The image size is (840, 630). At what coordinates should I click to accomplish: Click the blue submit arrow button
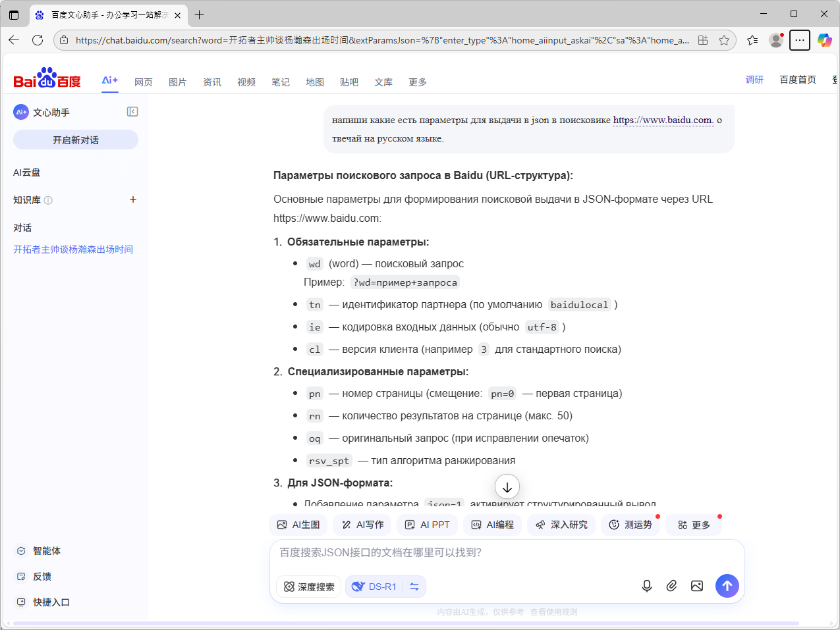727,585
